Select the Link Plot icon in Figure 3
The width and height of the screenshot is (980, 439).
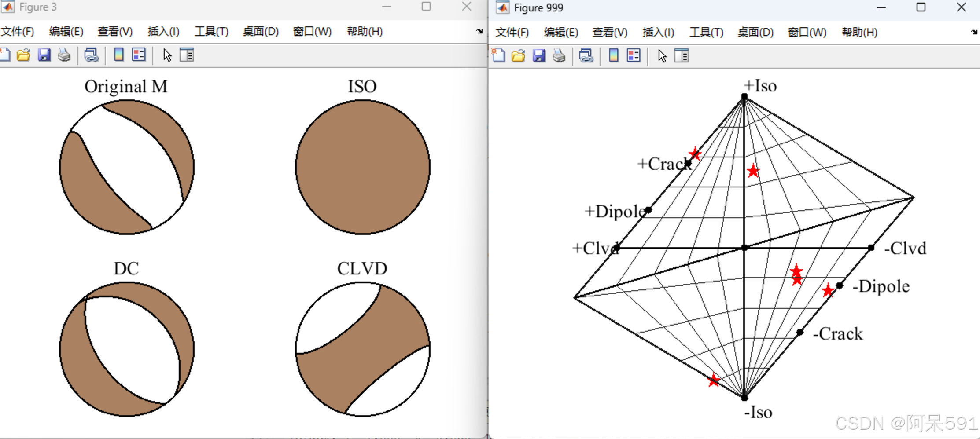click(91, 55)
